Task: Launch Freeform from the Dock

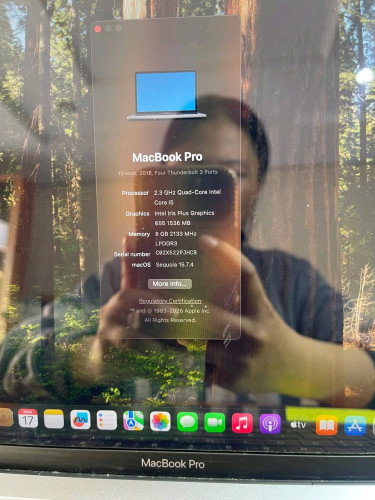Action: pos(80,420)
